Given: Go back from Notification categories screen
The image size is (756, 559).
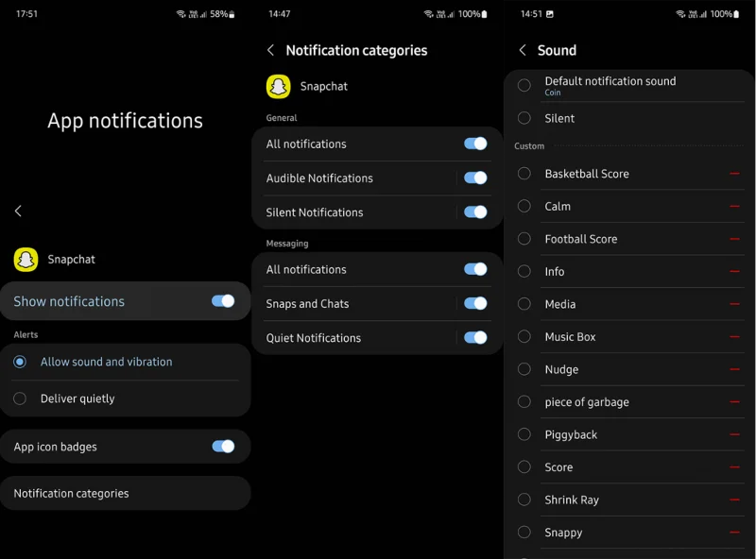Looking at the screenshot, I should [270, 50].
